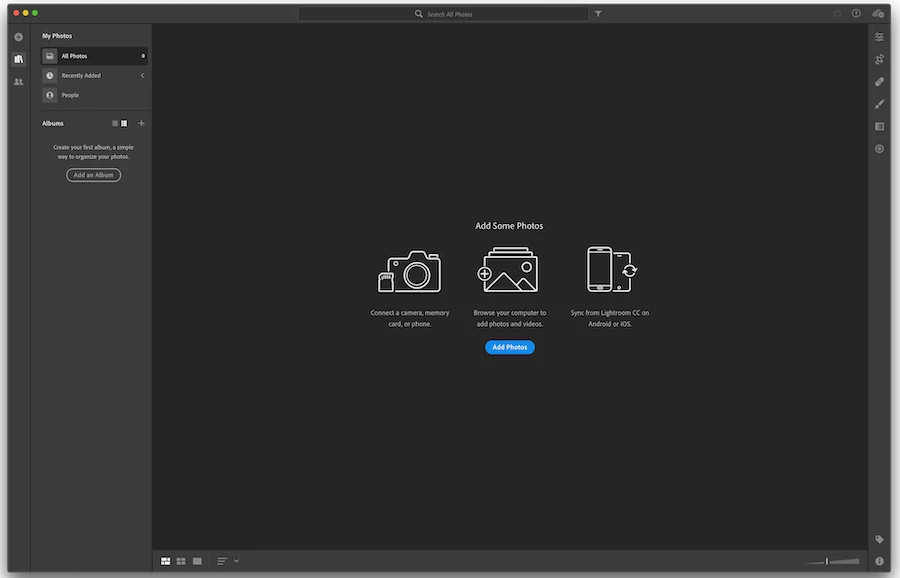This screenshot has width=900, height=578.
Task: Open the sort order dropdown chevron
Action: pyautogui.click(x=236, y=561)
